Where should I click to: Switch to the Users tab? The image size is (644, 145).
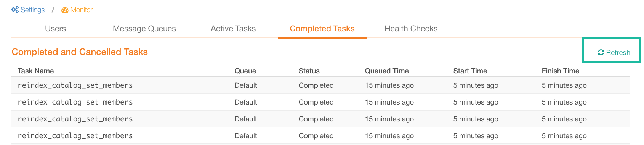(56, 29)
